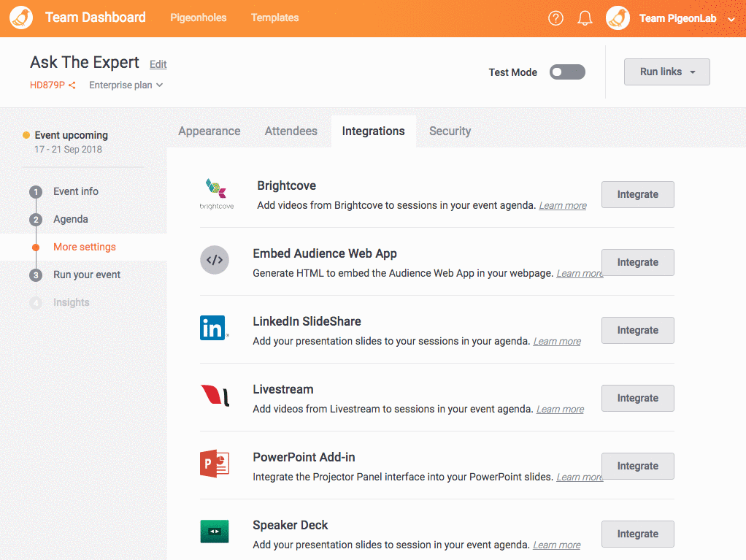Screen dimensions: 746x560
Task: Open Run your event in sidebar
Action: (87, 275)
